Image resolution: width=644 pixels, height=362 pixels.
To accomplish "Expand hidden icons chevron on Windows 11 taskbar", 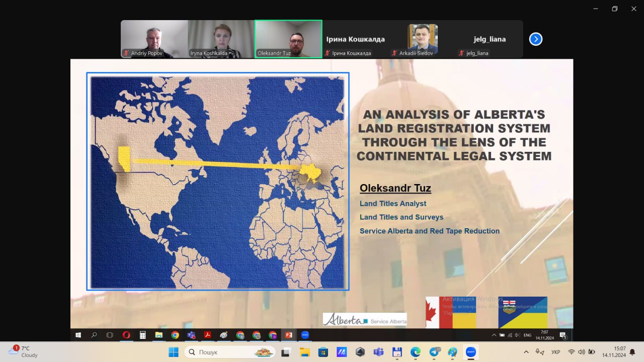I will (526, 352).
